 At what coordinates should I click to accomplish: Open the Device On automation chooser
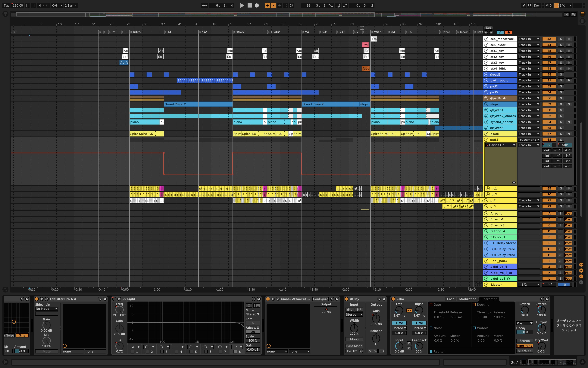tap(501, 145)
